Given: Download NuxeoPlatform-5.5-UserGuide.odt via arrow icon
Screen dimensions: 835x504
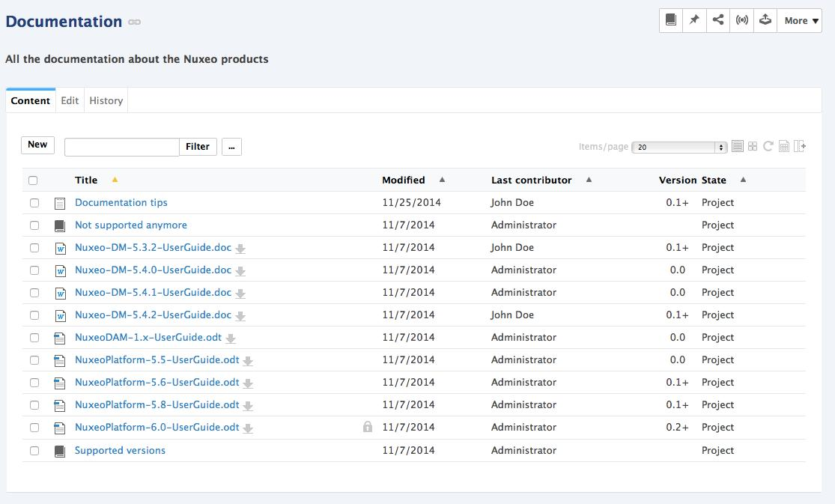Looking at the screenshot, I should [248, 361].
